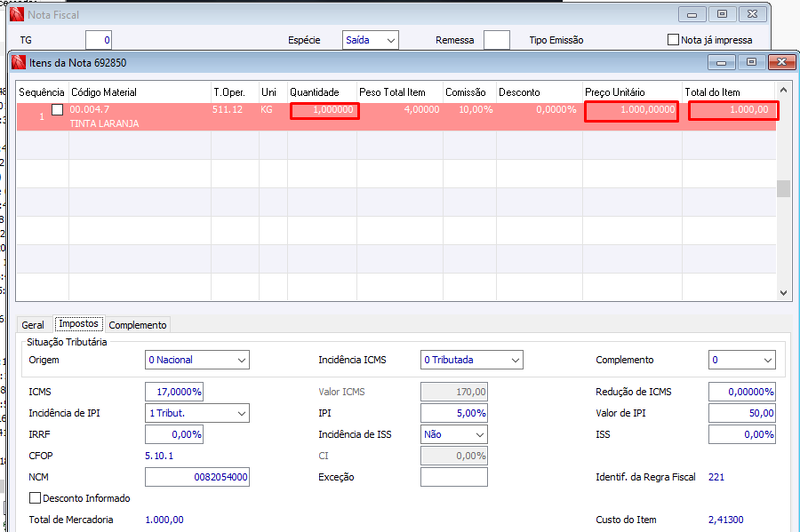Viewport: 800px width, 532px height.
Task: Select the Preço Unitário cell 1.000,00000
Action: 631,111
